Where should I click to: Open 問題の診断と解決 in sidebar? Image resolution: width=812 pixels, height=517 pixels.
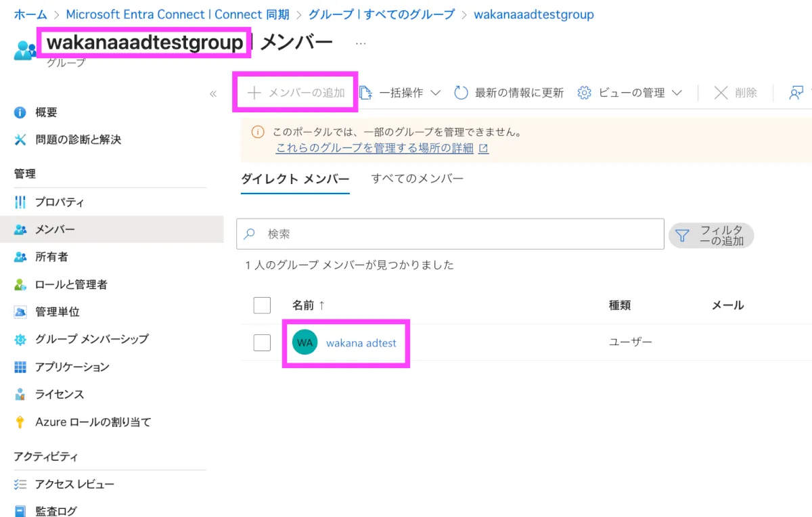78,139
